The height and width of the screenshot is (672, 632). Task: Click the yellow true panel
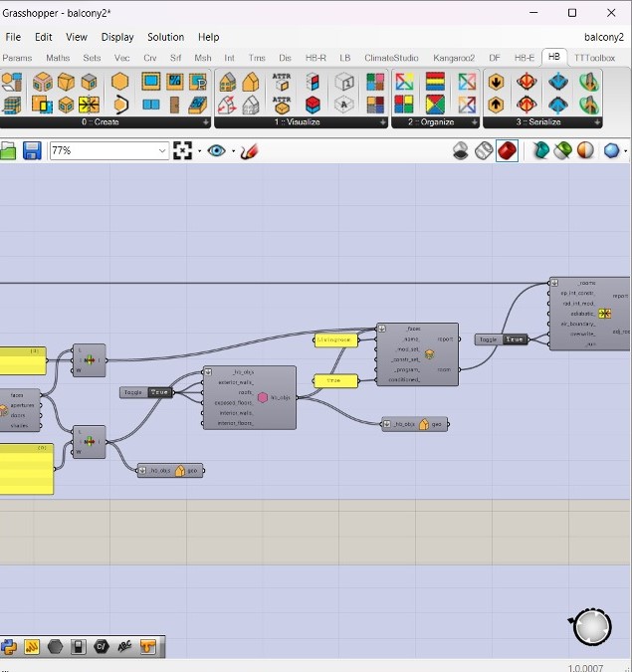point(336,380)
